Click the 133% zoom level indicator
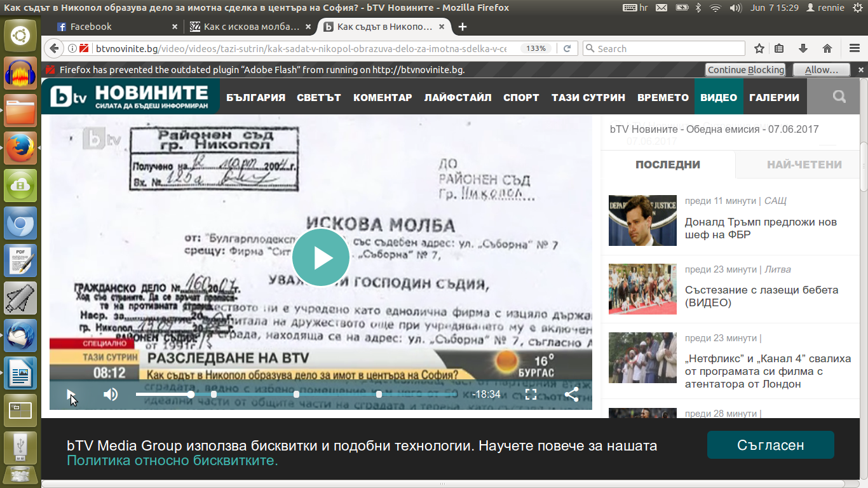 (536, 48)
